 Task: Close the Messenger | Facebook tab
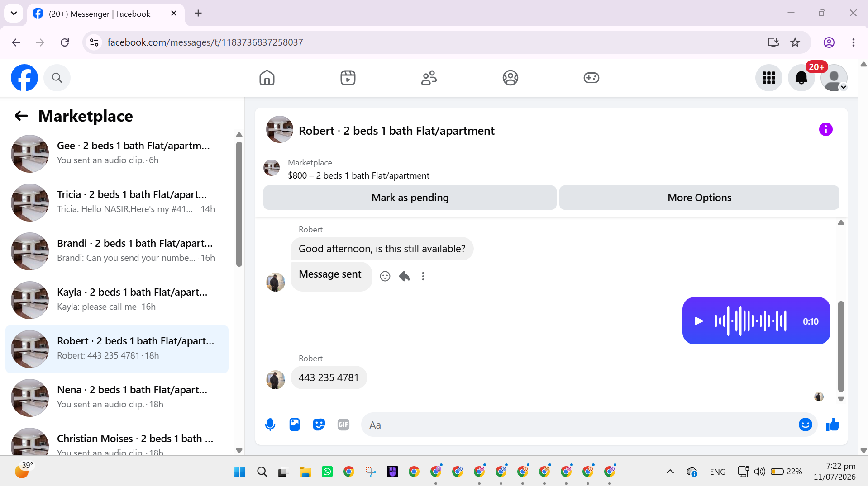(174, 14)
